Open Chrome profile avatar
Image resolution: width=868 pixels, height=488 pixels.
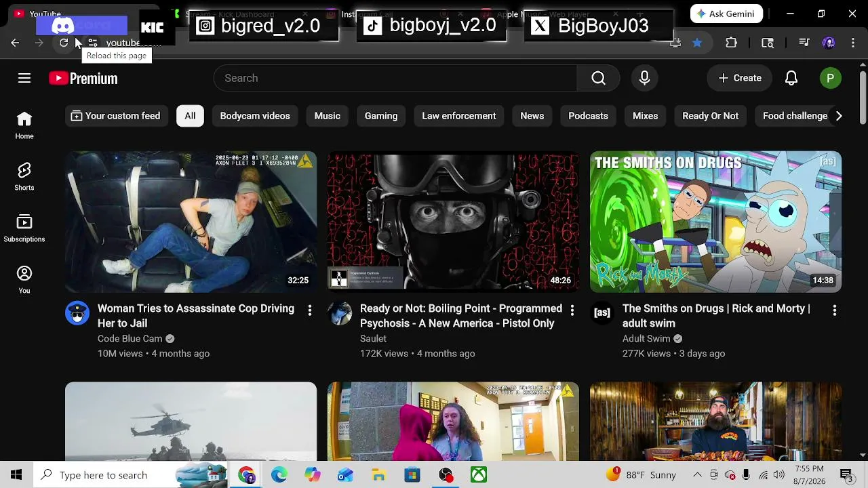pos(829,43)
